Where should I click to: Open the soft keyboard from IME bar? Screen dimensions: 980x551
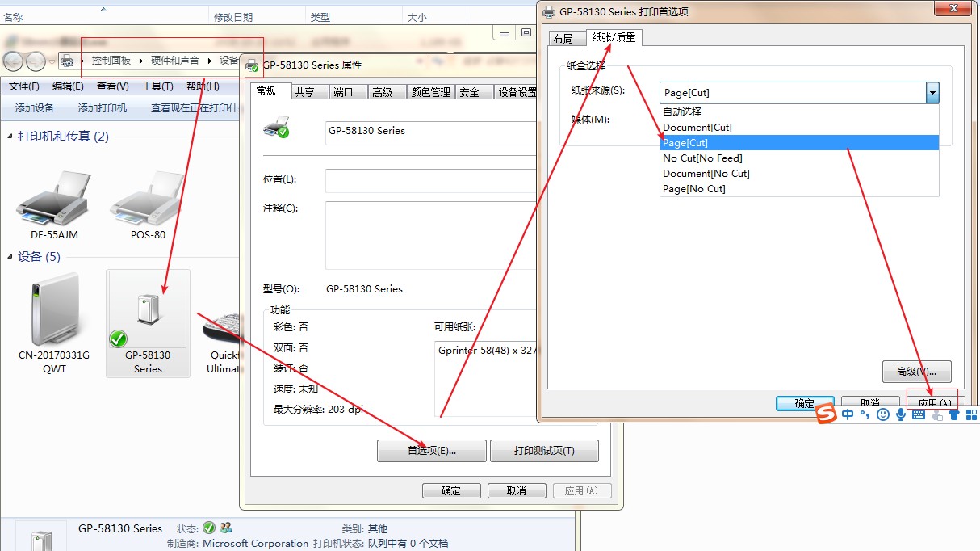[x=919, y=414]
